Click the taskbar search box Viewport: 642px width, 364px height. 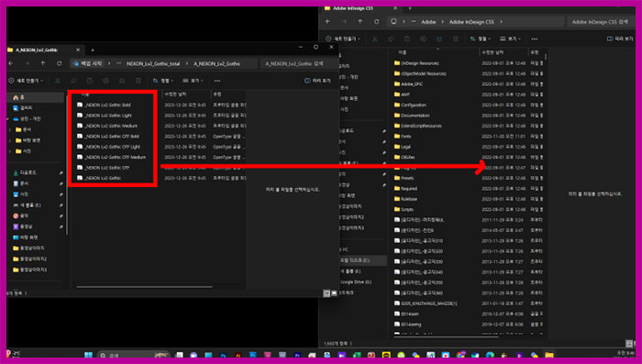click(134, 355)
